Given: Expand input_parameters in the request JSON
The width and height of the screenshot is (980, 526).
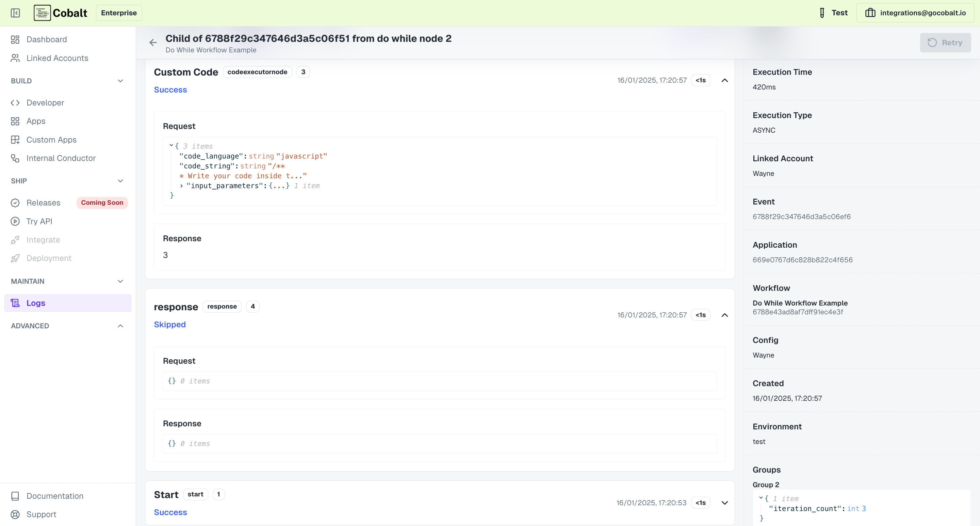Looking at the screenshot, I should [181, 186].
